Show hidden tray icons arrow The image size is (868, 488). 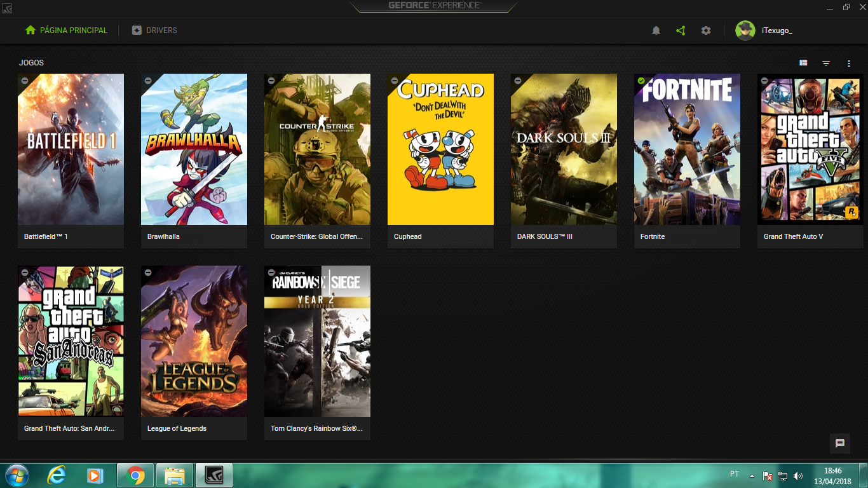(752, 475)
